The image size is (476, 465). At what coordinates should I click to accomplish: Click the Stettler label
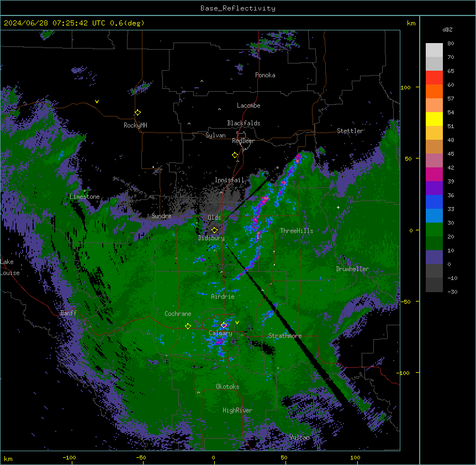[x=350, y=131]
